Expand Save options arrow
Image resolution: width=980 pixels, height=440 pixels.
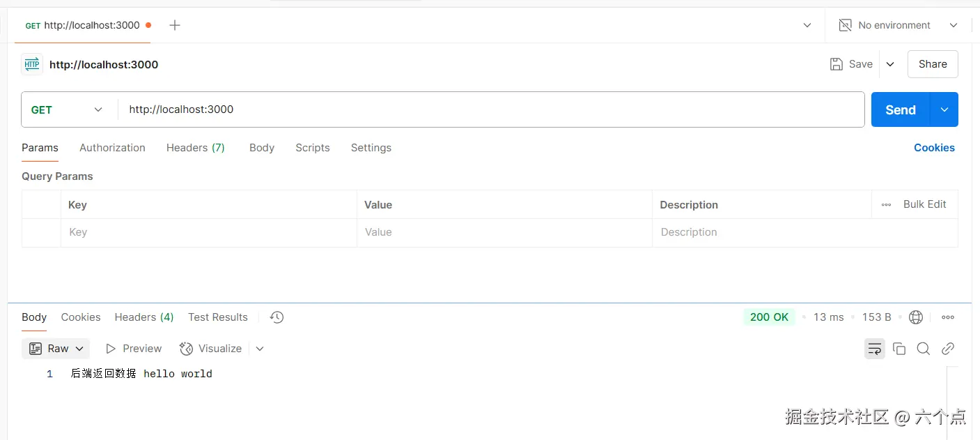[890, 64]
